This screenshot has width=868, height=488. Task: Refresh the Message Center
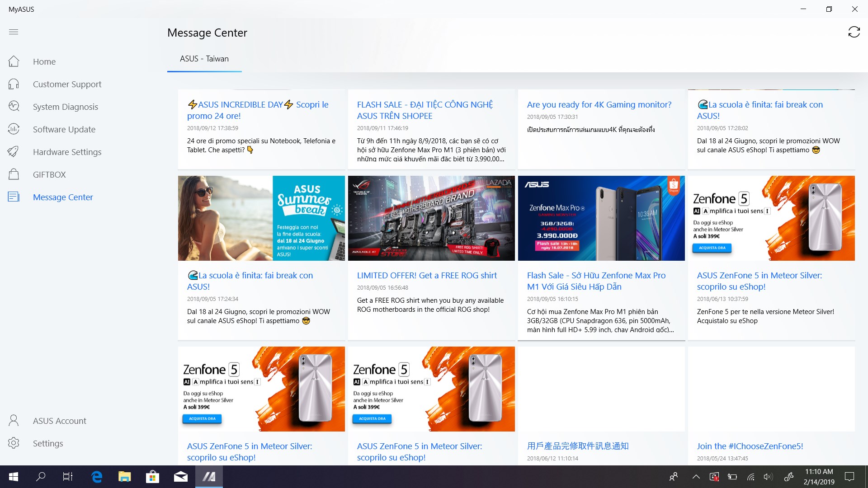854,32
